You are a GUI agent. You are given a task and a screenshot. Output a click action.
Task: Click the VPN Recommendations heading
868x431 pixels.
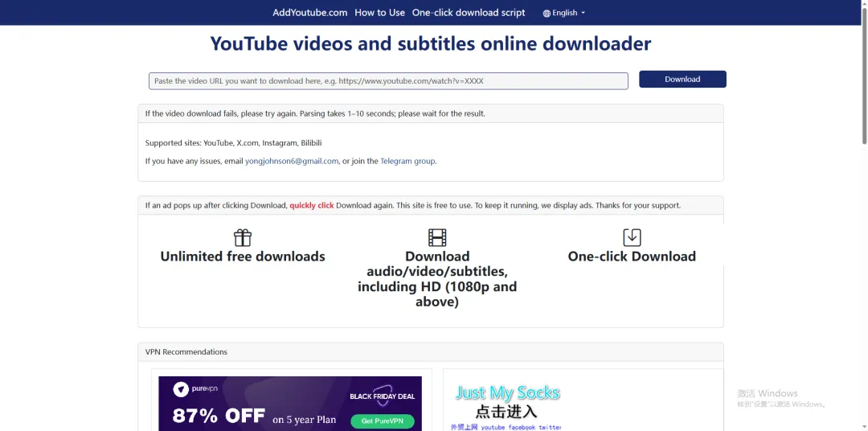pos(186,351)
